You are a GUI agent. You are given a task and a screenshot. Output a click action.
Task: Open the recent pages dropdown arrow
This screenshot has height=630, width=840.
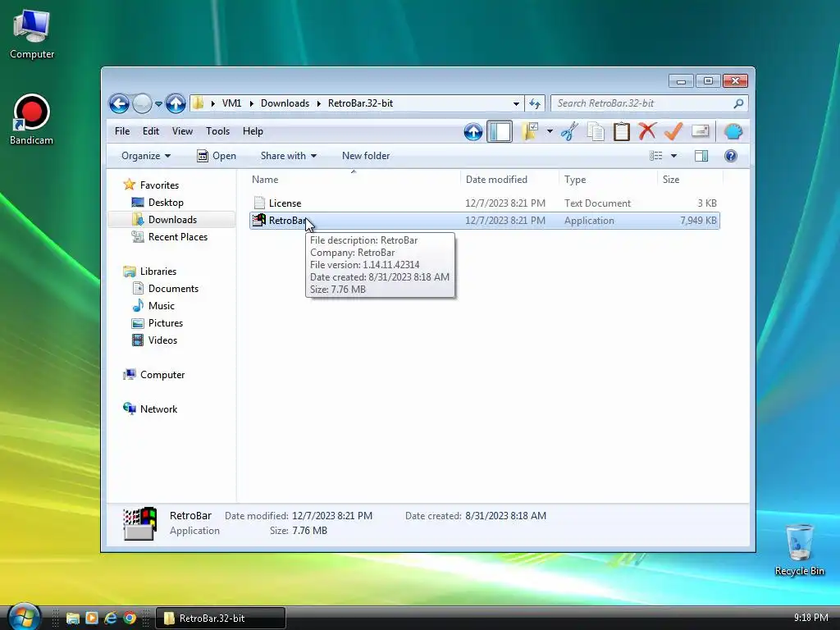(158, 104)
